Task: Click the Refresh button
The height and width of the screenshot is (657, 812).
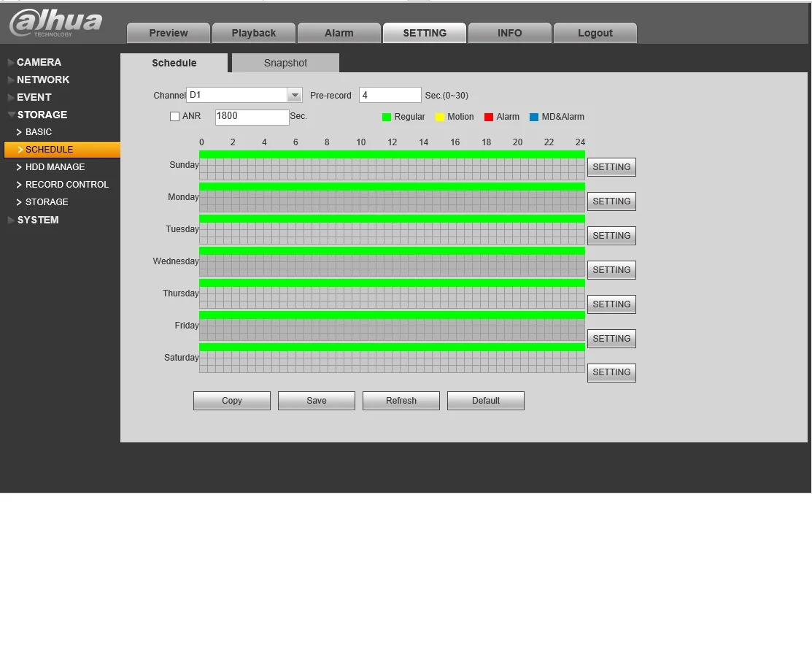Action: (x=401, y=401)
